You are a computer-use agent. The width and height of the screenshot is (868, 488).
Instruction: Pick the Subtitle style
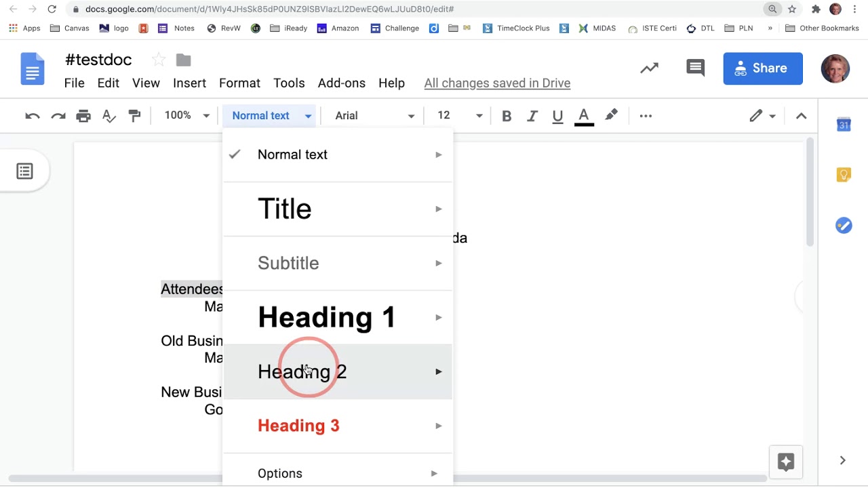pyautogui.click(x=338, y=263)
